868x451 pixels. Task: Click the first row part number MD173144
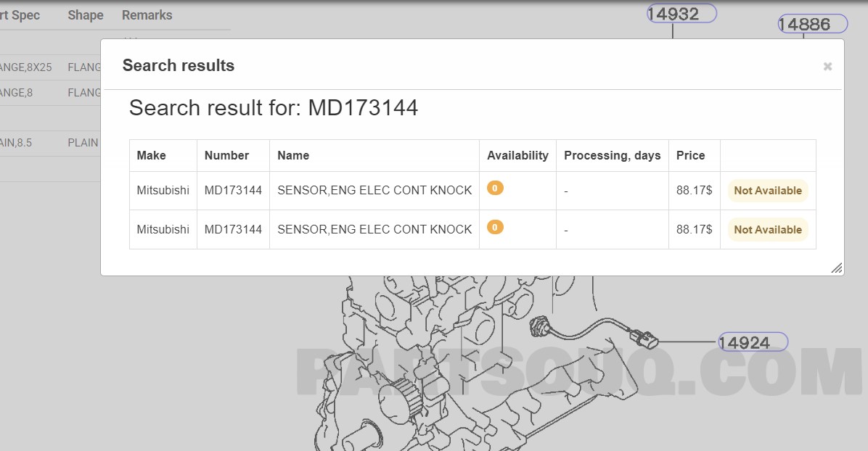point(233,191)
